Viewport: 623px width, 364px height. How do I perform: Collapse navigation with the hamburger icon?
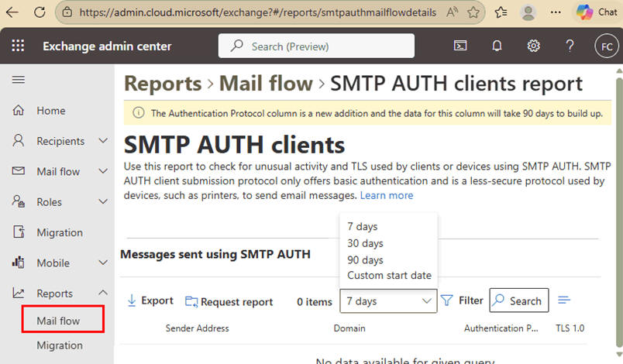pos(18,80)
